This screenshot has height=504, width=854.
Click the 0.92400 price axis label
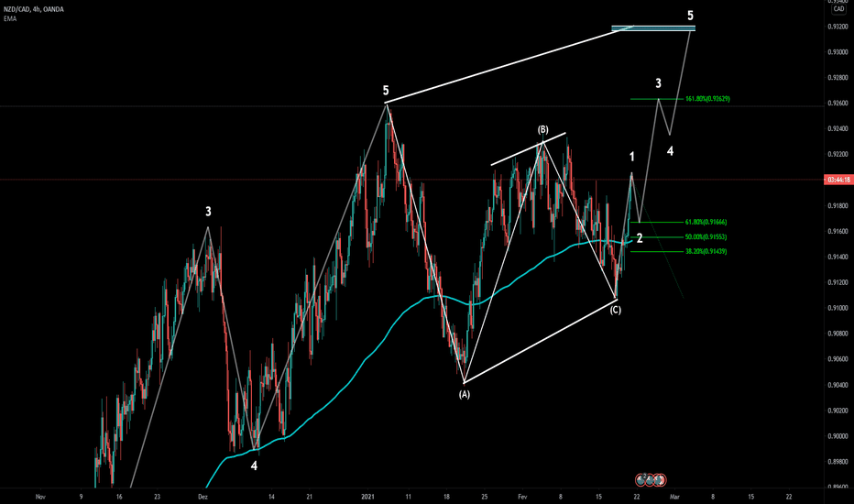[838, 129]
